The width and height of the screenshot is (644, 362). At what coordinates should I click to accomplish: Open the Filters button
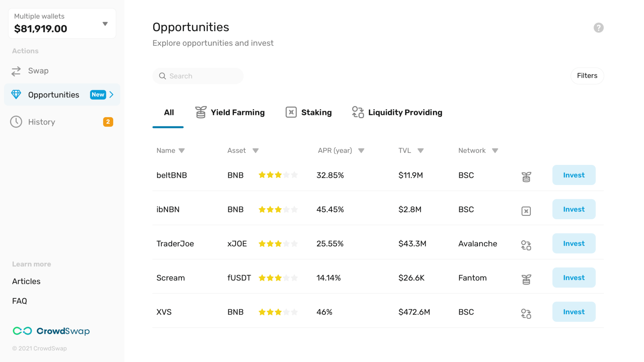[587, 76]
